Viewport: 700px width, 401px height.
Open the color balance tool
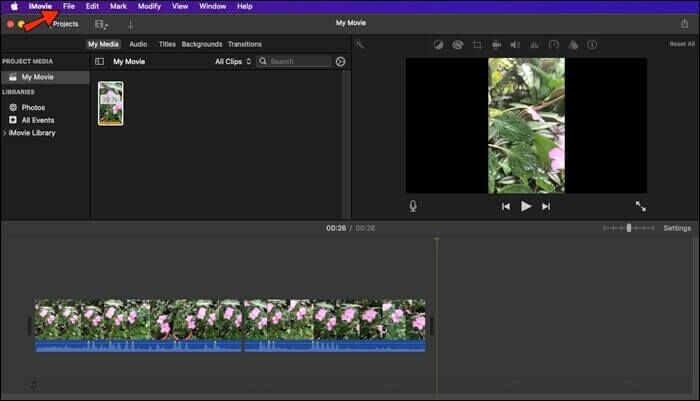438,45
